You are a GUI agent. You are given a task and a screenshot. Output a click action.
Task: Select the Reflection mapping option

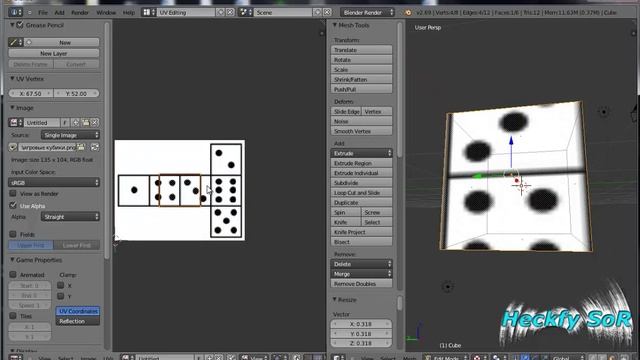point(78,321)
